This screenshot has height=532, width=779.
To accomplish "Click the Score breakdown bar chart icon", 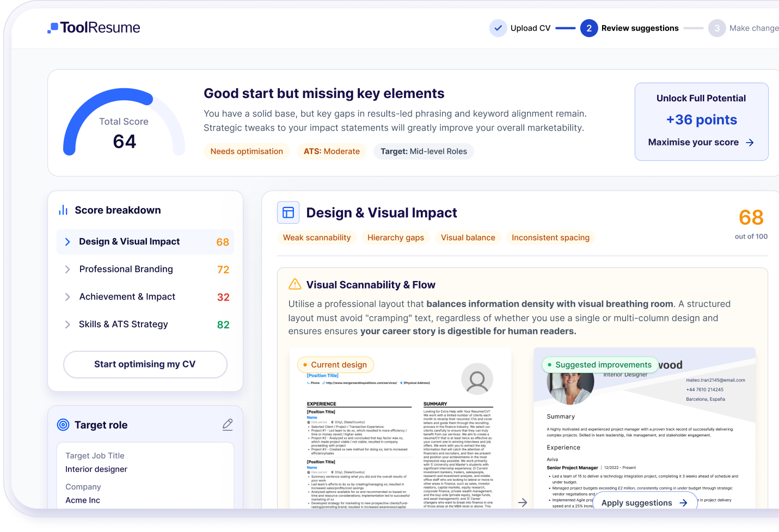I will click(x=63, y=210).
